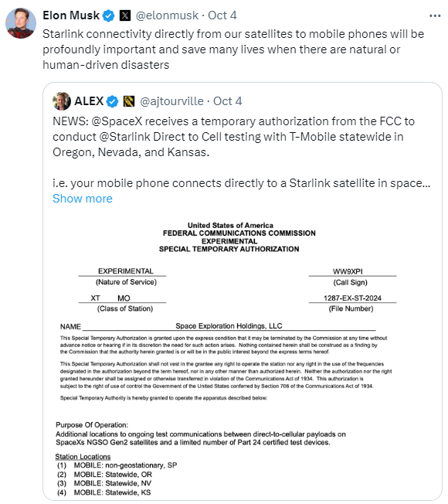
Task: Click the Oct 4 timestamp in quoted tweet
Action: pyautogui.click(x=227, y=101)
